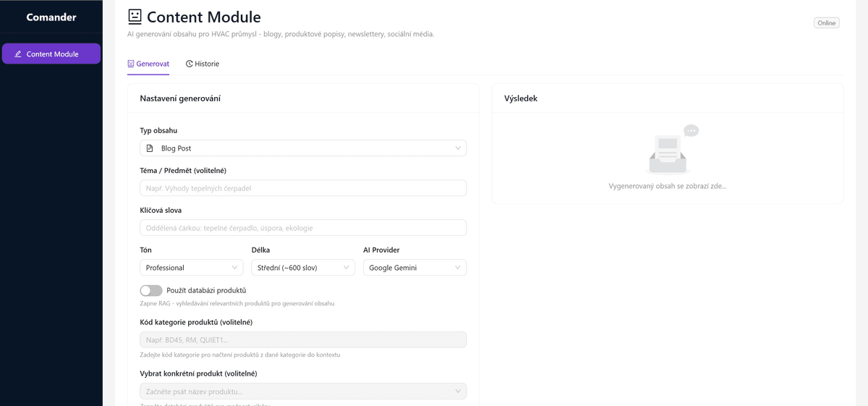Image resolution: width=868 pixels, height=406 pixels.
Task: Click the Comander logo title
Action: pyautogui.click(x=51, y=17)
